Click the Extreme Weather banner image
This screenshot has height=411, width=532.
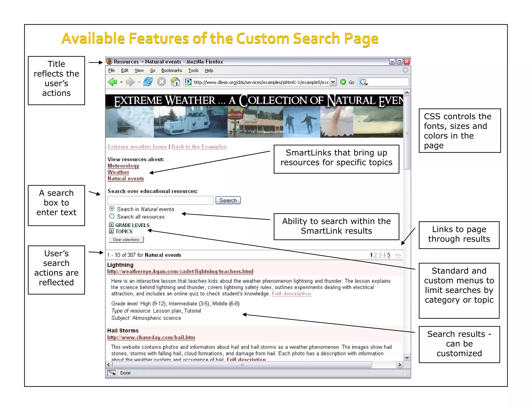tap(254, 116)
